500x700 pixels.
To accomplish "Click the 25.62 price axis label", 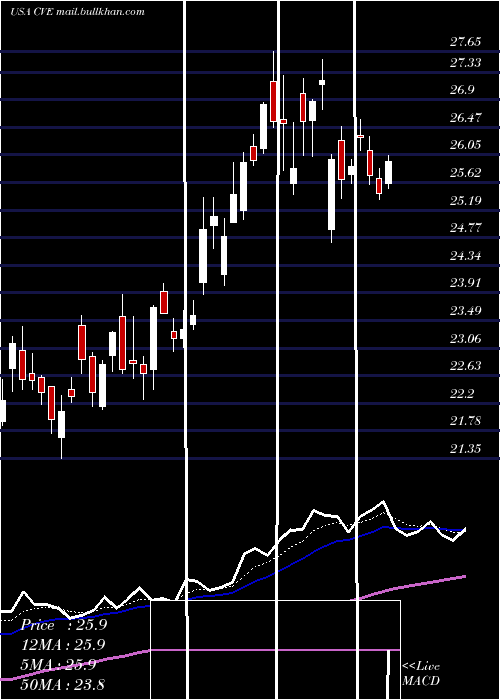I will (x=465, y=173).
